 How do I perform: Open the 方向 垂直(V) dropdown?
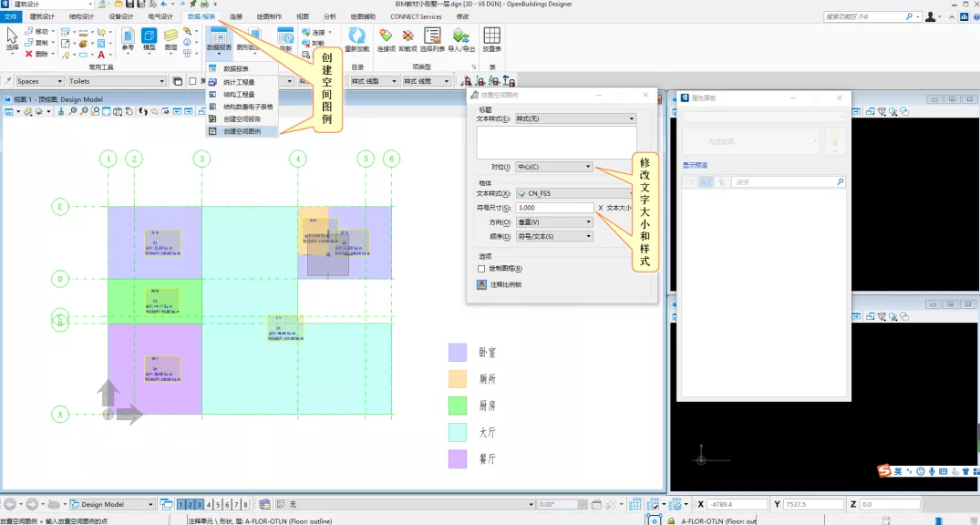[553, 221]
